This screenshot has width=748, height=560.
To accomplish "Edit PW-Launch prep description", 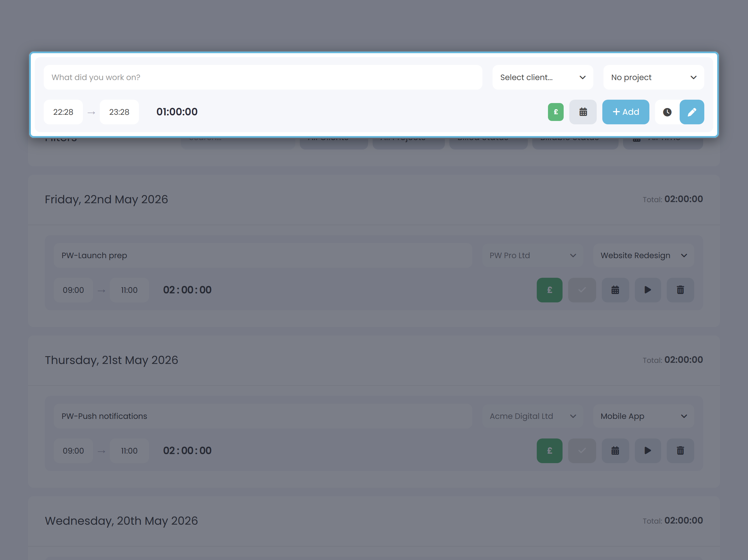I will (263, 255).
